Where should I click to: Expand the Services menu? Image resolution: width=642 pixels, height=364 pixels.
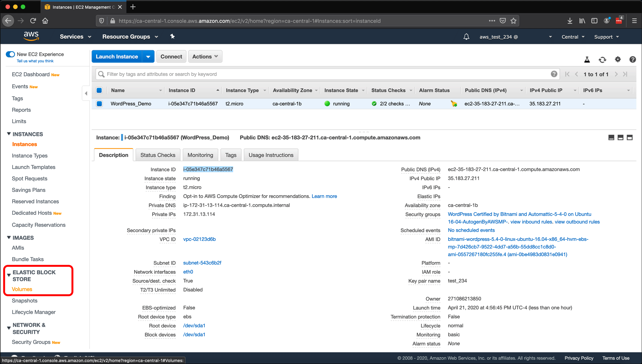click(75, 37)
